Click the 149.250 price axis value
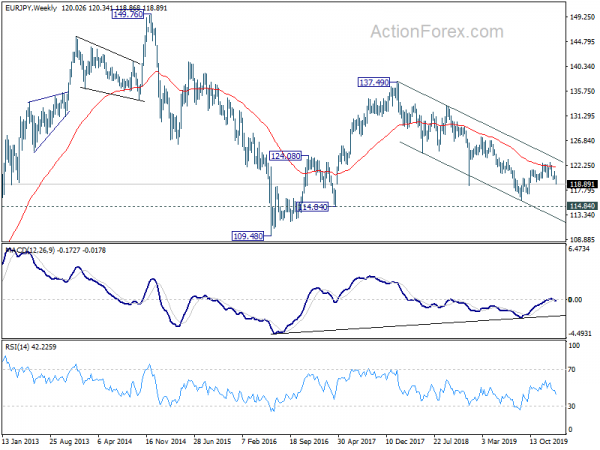Image resolution: width=600 pixels, height=450 pixels. coord(582,17)
